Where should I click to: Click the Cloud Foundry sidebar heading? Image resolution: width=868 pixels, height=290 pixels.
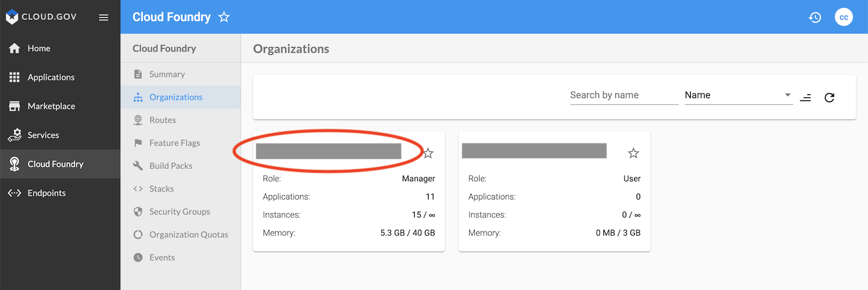coord(164,48)
